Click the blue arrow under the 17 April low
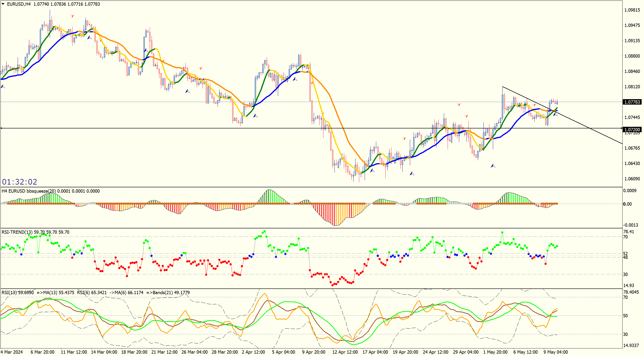 [x=372, y=170]
